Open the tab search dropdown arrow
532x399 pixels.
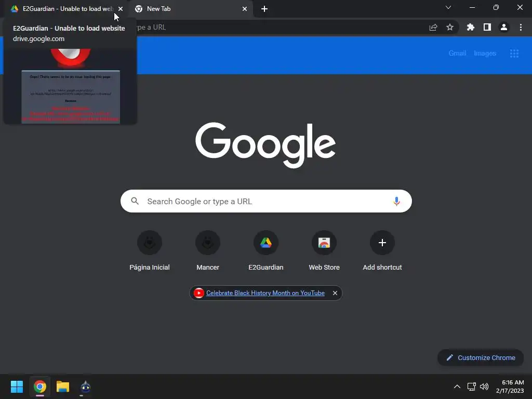(448, 7)
